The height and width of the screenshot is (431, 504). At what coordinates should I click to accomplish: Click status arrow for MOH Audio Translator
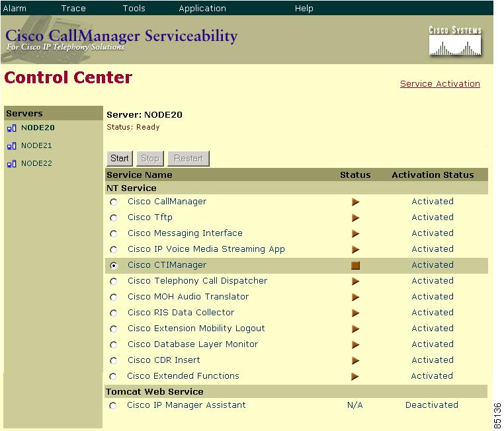[355, 297]
